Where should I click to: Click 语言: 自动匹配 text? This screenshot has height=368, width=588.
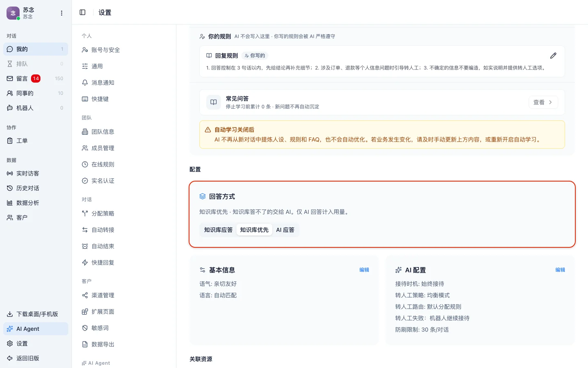pyautogui.click(x=218, y=295)
